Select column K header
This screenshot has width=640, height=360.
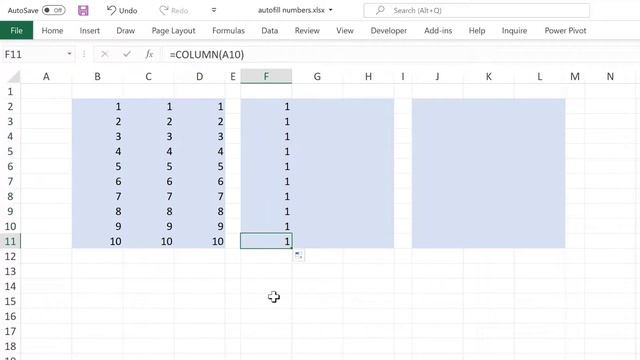tap(489, 76)
